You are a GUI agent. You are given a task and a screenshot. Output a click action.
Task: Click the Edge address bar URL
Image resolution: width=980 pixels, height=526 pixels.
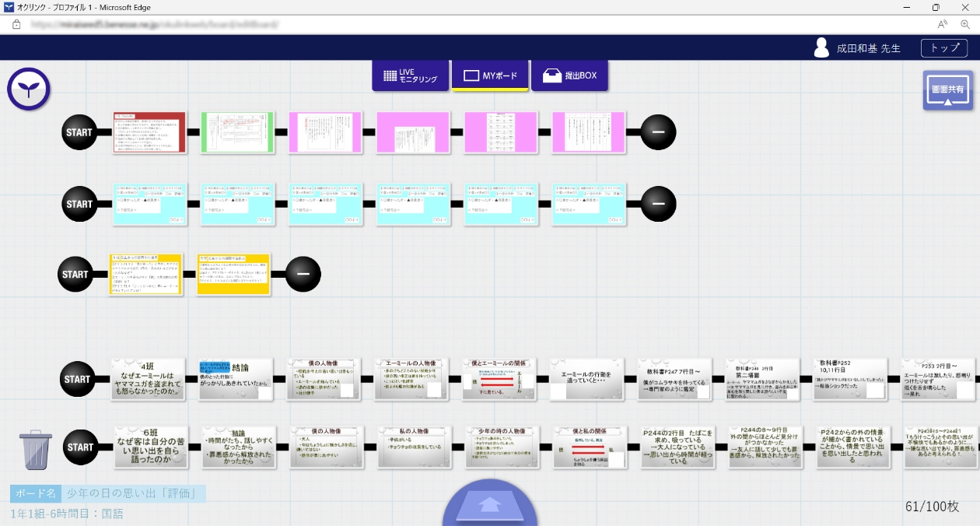[x=156, y=24]
